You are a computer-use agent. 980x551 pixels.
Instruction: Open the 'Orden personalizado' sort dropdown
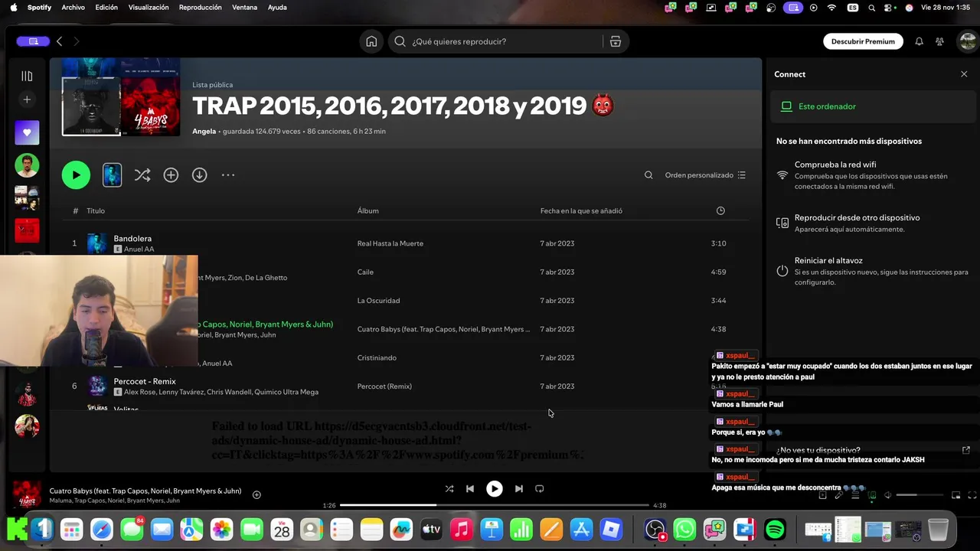pyautogui.click(x=705, y=175)
